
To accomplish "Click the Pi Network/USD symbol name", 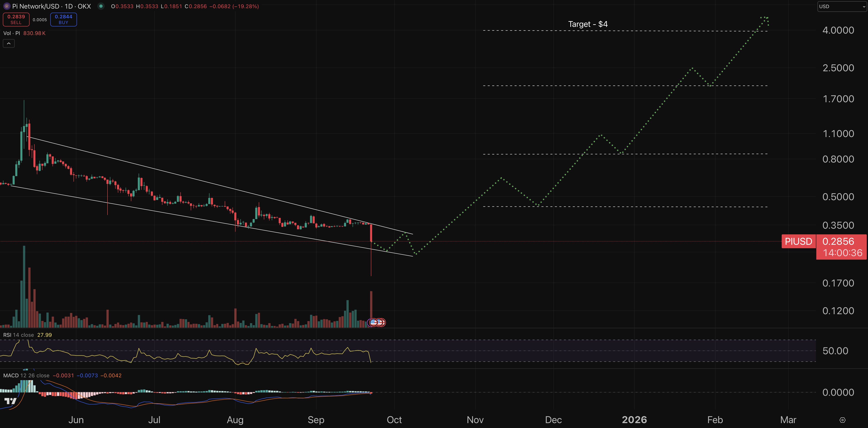I will click(x=36, y=6).
